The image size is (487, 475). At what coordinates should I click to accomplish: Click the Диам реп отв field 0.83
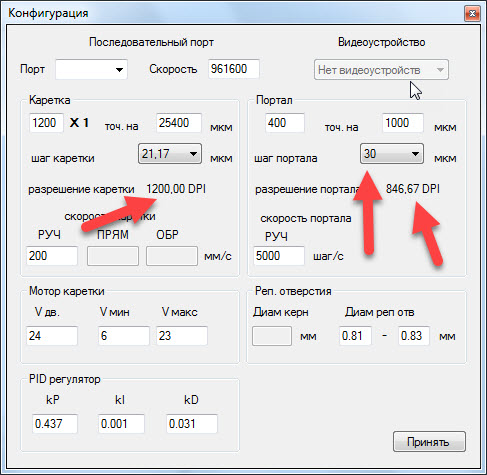(414, 335)
